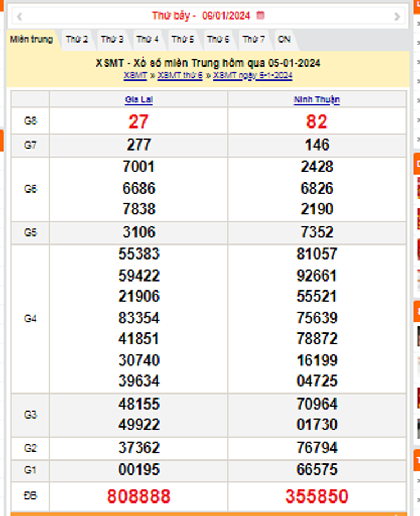Select the Miền trung tab
The width and height of the screenshot is (420, 516).
[31, 40]
